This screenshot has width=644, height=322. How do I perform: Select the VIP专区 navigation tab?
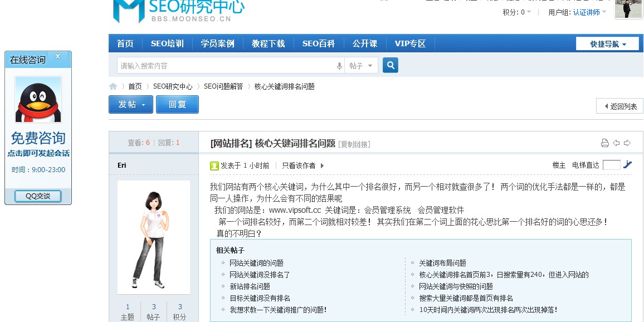tap(410, 43)
